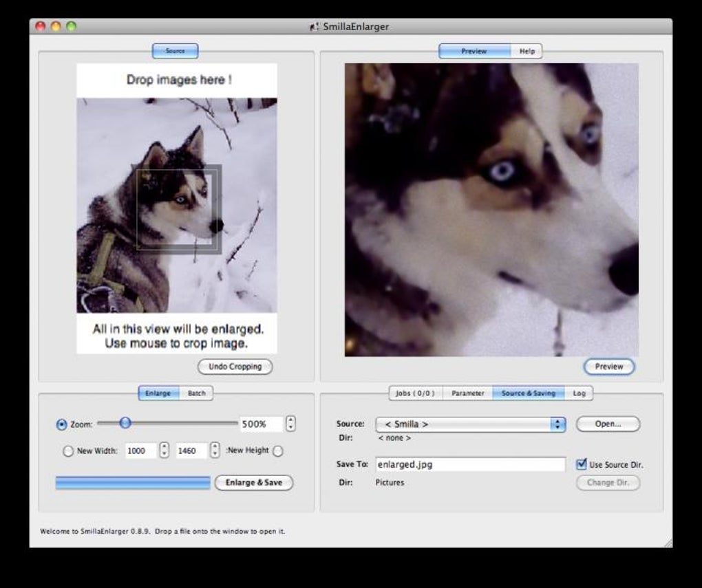Click the Zoom percentage stepper arrows

point(290,424)
